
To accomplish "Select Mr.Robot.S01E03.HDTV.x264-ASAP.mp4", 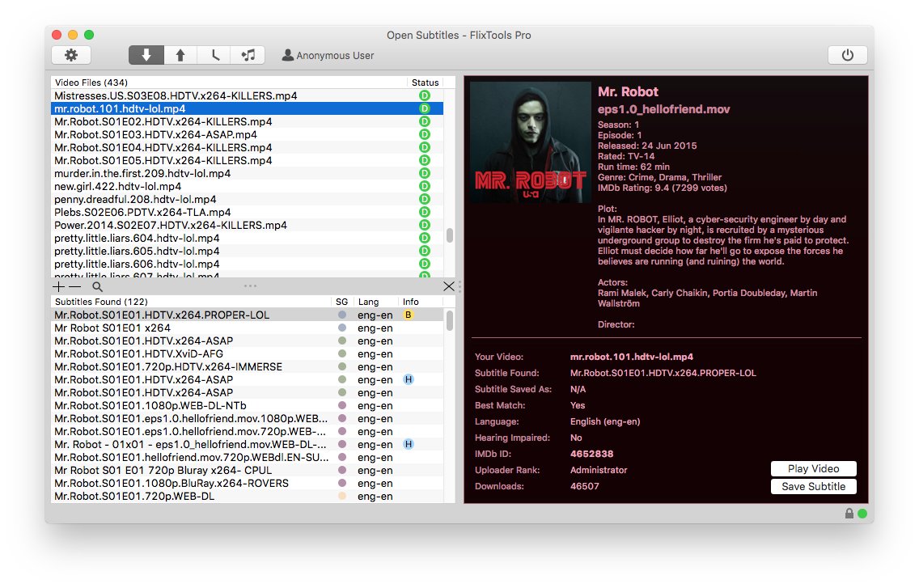I will [247, 135].
